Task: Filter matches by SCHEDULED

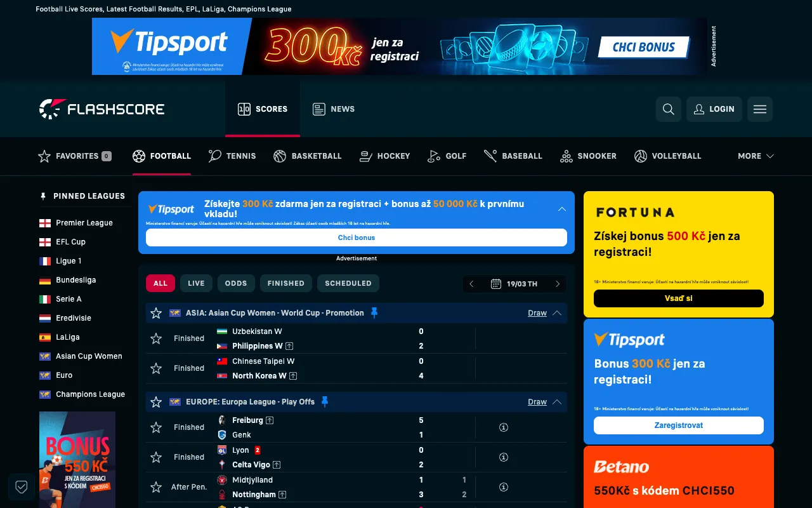Action: [348, 283]
